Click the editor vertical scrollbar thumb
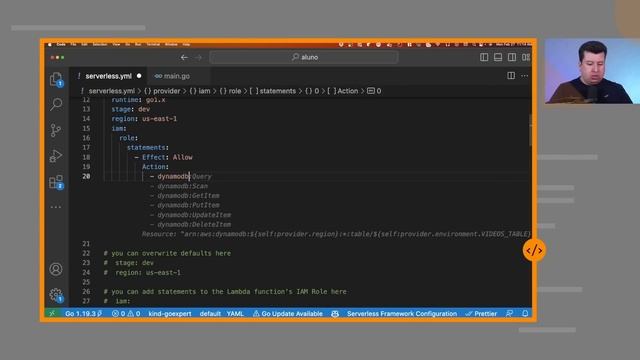 pyautogui.click(x=530, y=130)
